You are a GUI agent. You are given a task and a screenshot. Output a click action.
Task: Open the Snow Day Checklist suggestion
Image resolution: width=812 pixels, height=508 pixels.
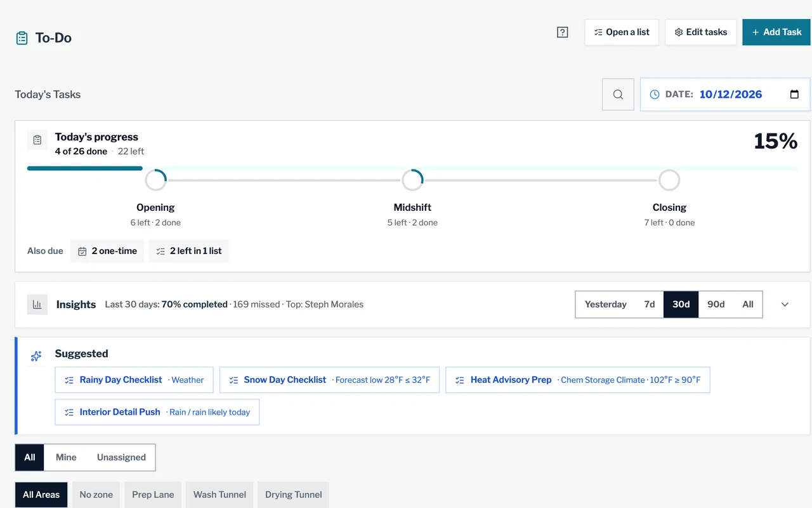[329, 380]
